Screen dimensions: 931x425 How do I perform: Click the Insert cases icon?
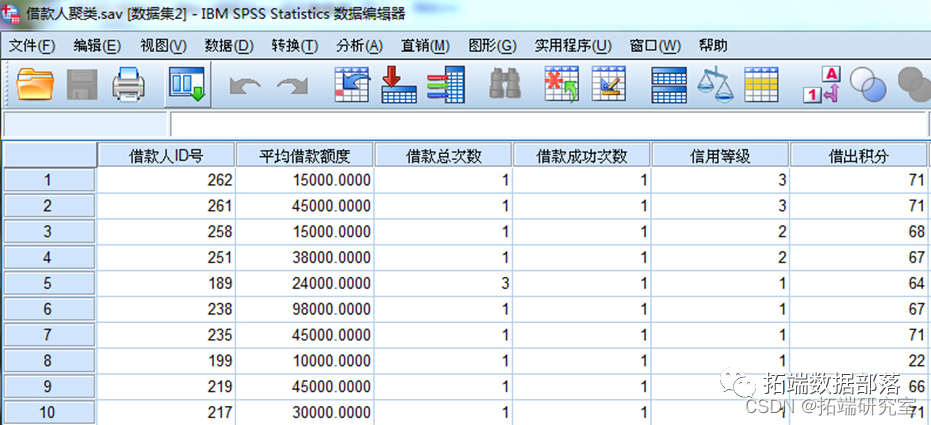562,84
